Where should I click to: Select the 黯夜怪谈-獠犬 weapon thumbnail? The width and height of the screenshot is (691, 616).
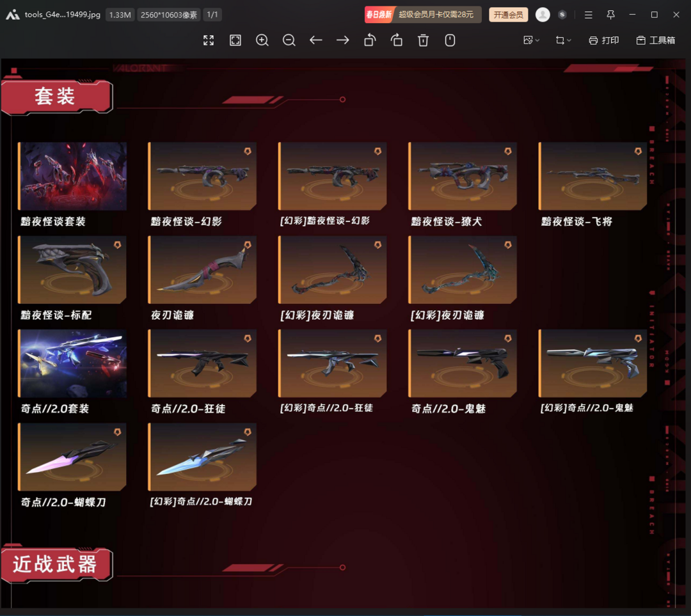(463, 176)
